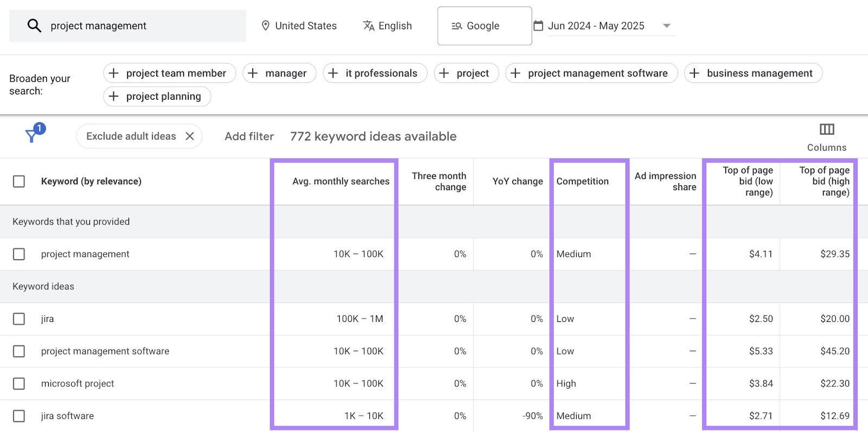Add 'project planning' suggestion chip

(157, 96)
